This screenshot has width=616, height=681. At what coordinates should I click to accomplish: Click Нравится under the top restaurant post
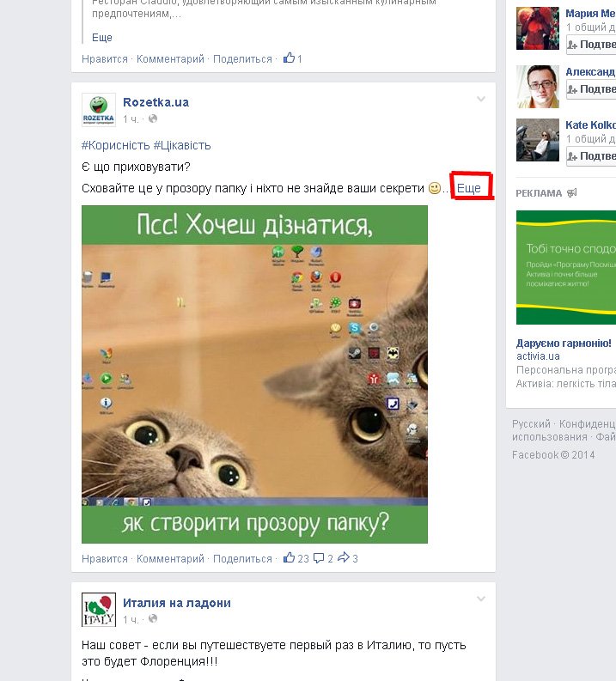click(105, 59)
